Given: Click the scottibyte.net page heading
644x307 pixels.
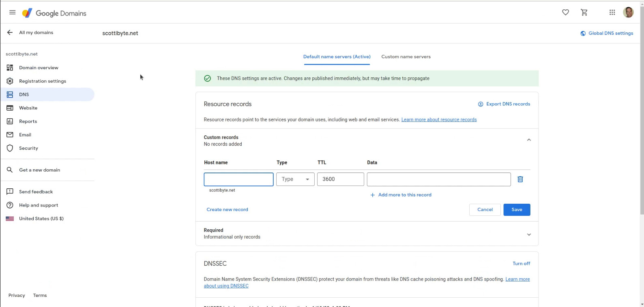Looking at the screenshot, I should [120, 33].
